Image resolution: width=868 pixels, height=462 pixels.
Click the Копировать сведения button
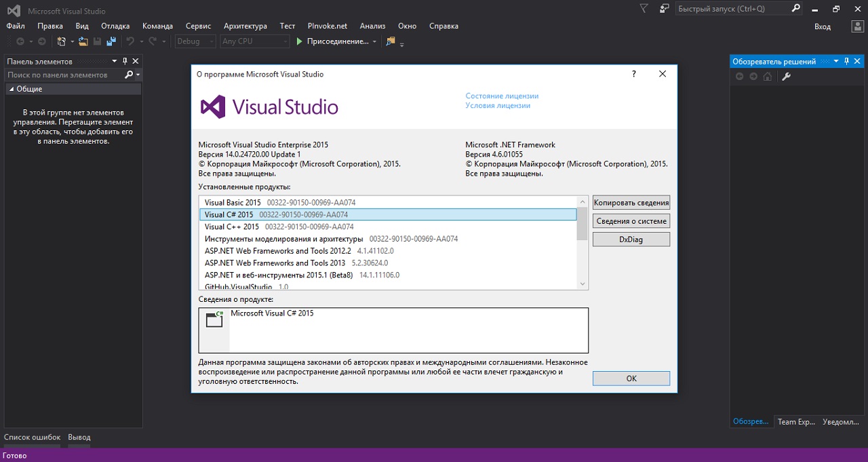tap(631, 203)
